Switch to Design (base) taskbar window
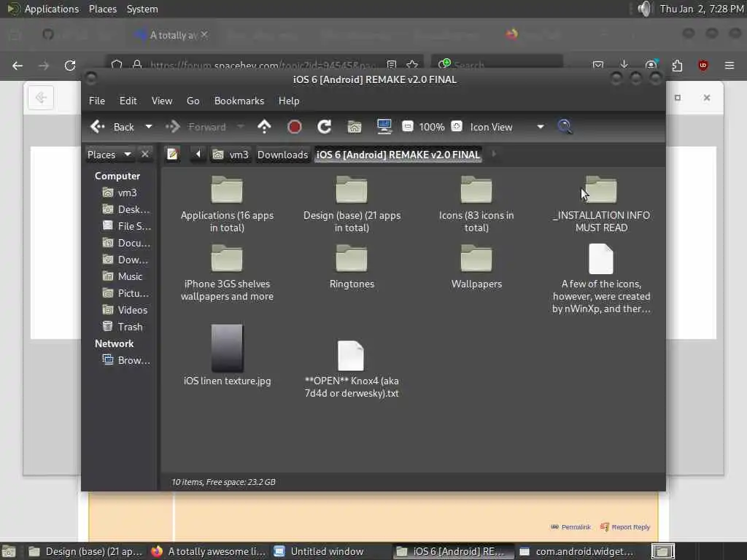747x560 pixels. pos(85,551)
